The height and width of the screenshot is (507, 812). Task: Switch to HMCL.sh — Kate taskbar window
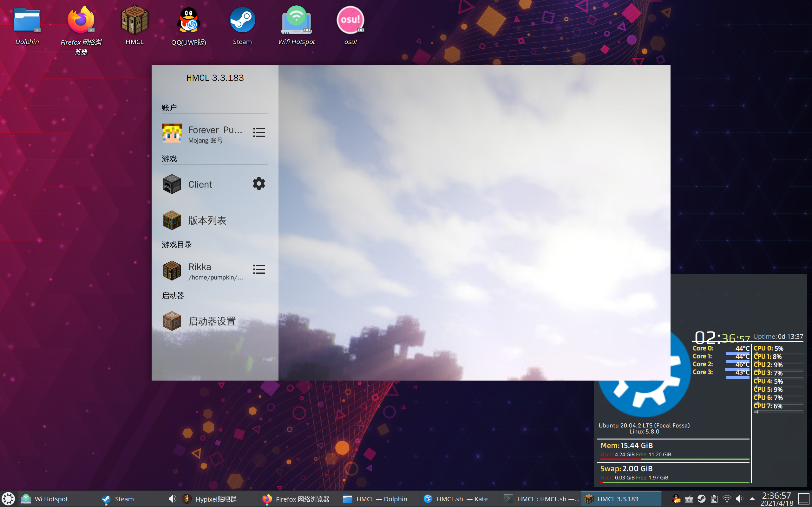coord(456,499)
